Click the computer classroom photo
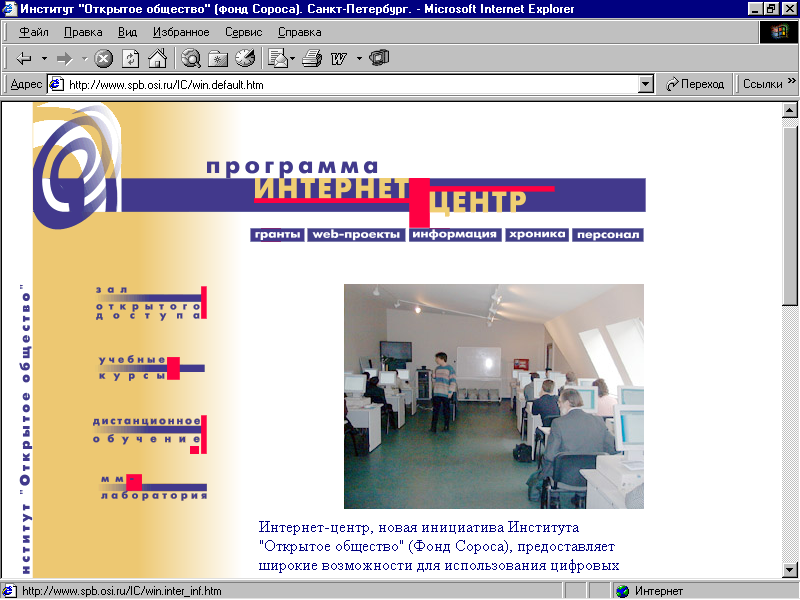Screen dimensions: 800x600 click(x=493, y=396)
